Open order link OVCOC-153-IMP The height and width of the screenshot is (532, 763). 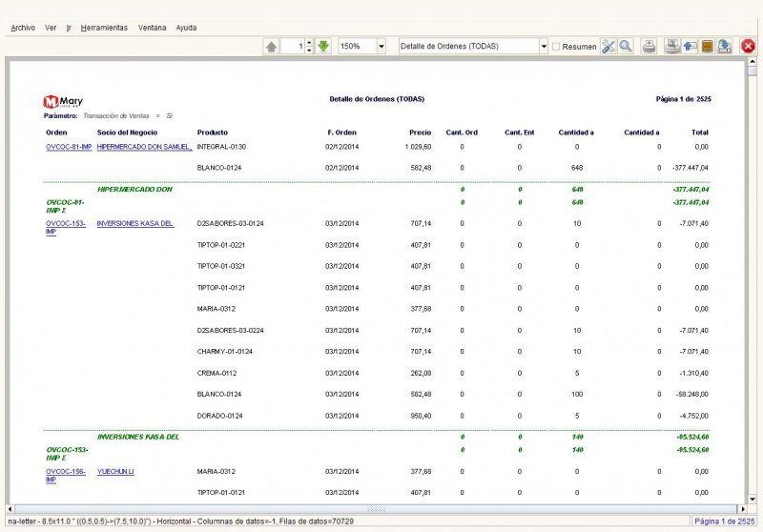tap(66, 228)
